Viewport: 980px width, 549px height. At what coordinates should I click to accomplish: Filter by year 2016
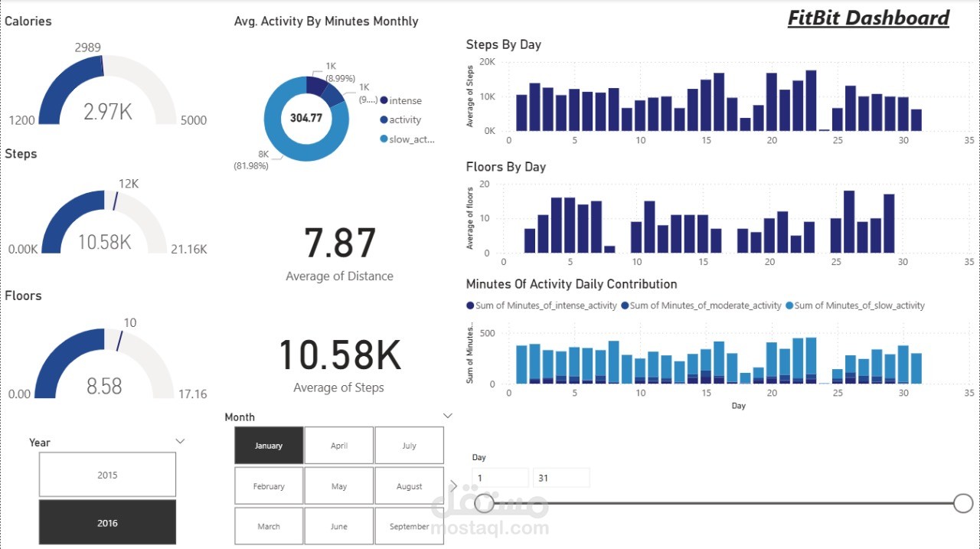click(107, 522)
